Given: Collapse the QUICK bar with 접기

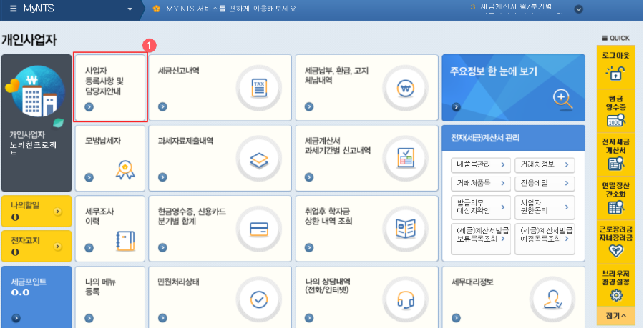Looking at the screenshot, I should click(x=615, y=315).
